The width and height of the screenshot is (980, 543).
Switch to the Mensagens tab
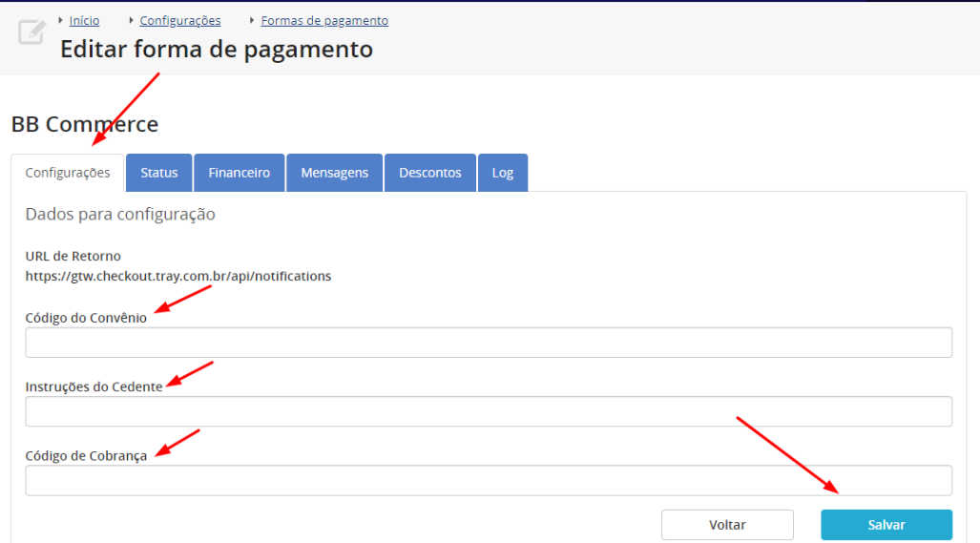(x=334, y=173)
